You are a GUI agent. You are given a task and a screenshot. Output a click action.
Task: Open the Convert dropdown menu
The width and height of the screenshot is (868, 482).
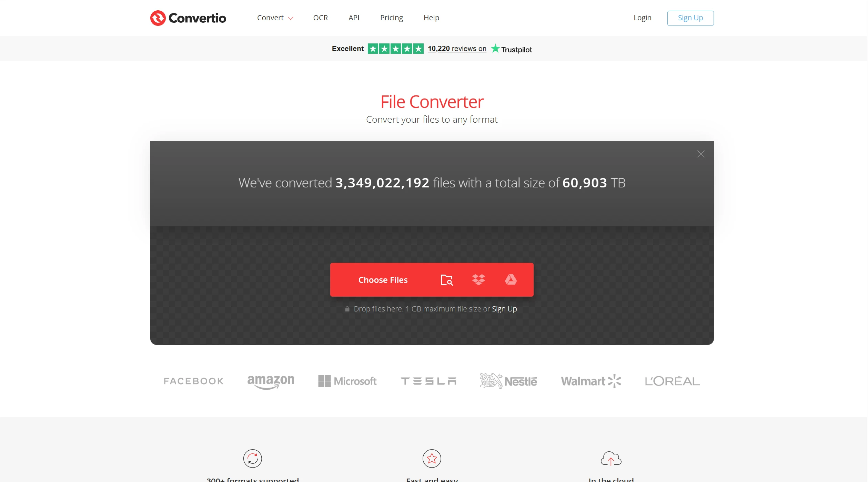point(275,18)
